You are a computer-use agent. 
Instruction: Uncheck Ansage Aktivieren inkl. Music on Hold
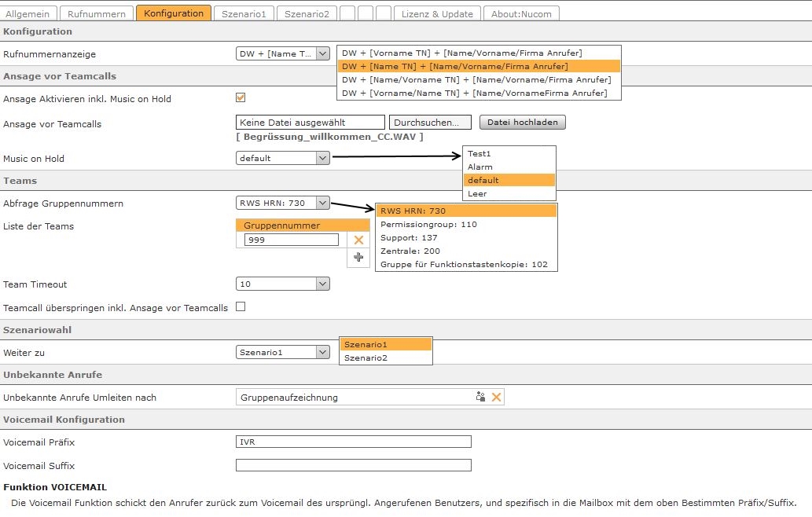point(241,97)
